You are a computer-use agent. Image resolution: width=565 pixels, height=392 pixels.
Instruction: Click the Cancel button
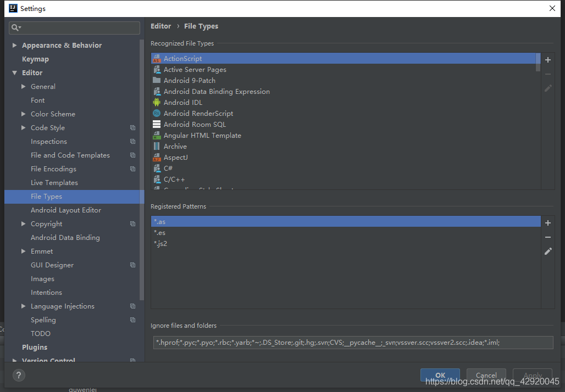(x=486, y=375)
